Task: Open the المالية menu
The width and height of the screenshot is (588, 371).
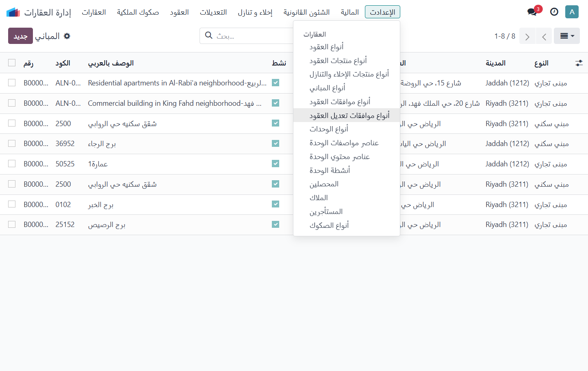Action: [x=350, y=12]
